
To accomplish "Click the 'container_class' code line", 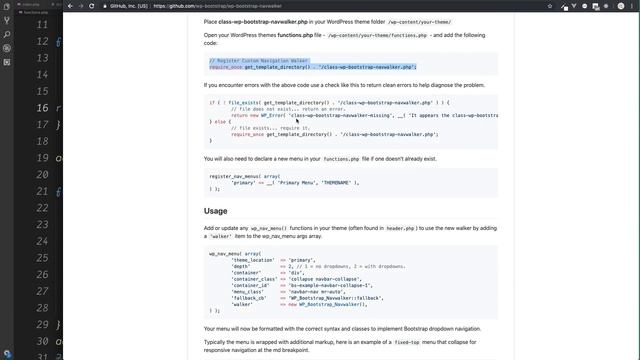I will (x=296, y=279).
